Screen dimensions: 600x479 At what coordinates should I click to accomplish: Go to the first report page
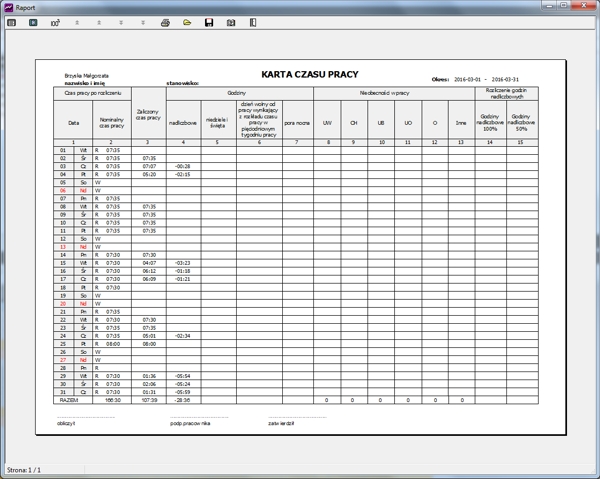click(77, 22)
